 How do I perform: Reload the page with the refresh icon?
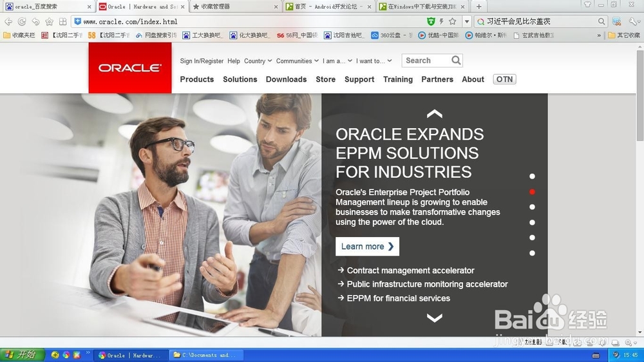(22, 21)
